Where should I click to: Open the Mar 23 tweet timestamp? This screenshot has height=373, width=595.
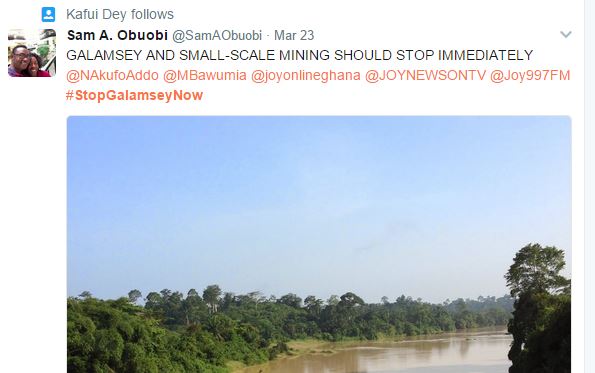[x=294, y=35]
